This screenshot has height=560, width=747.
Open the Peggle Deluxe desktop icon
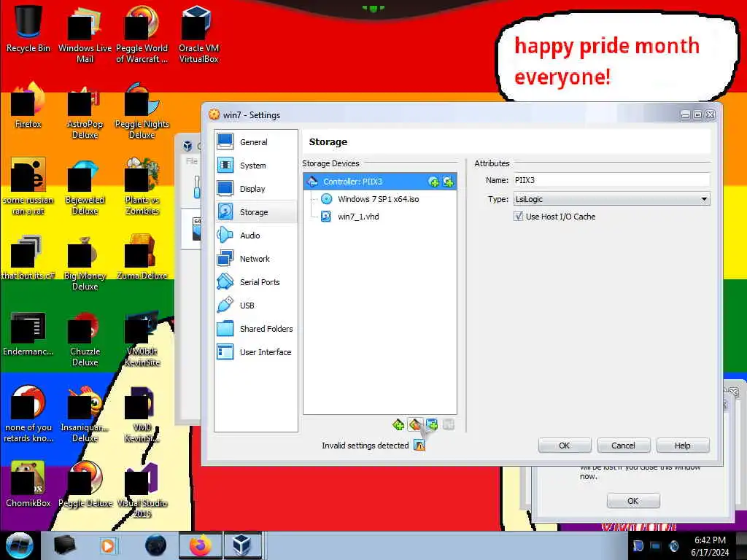85,485
